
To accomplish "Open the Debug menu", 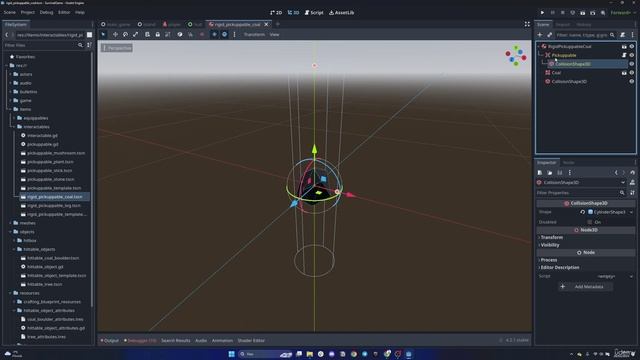I will coord(46,13).
